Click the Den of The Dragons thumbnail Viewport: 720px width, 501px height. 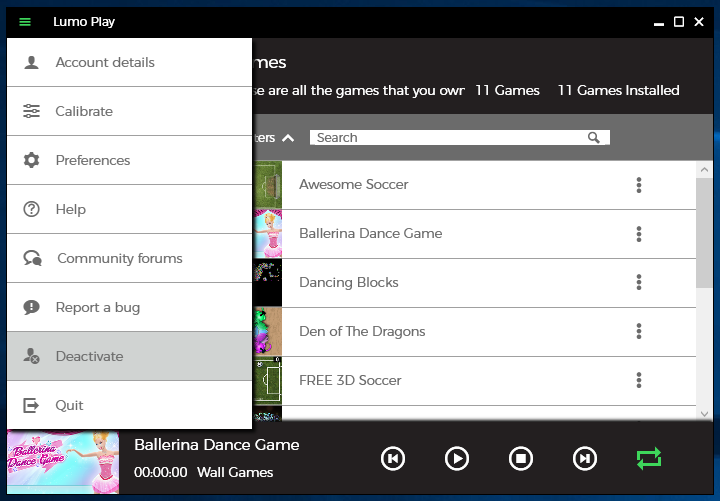point(267,332)
